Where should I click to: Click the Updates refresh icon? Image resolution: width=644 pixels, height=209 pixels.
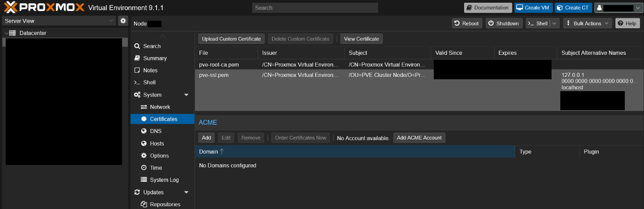tap(137, 192)
